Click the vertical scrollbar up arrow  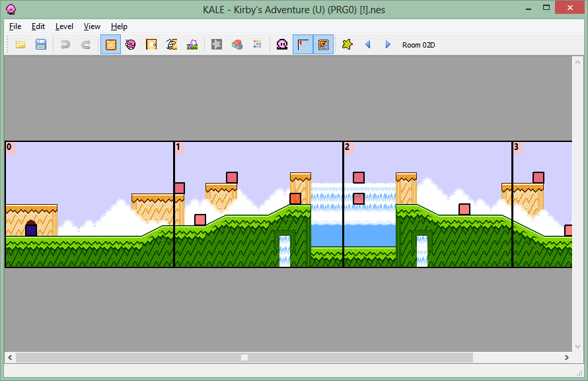coord(577,62)
